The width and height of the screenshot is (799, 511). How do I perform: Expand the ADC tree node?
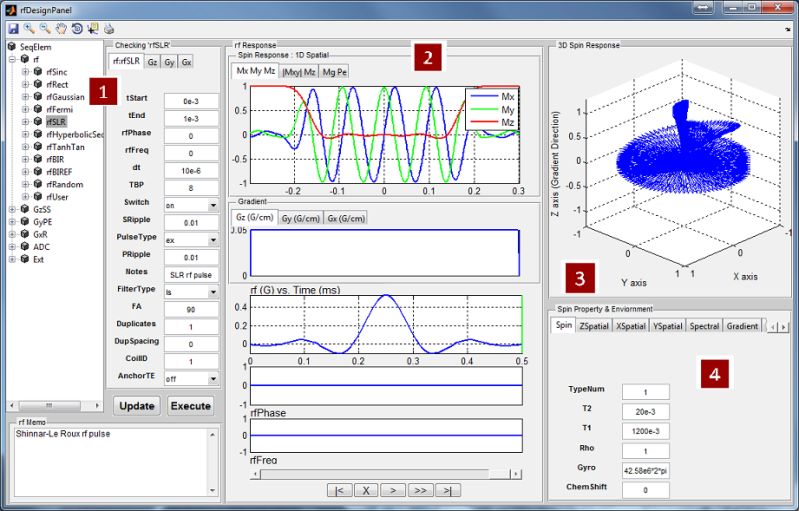click(12, 247)
